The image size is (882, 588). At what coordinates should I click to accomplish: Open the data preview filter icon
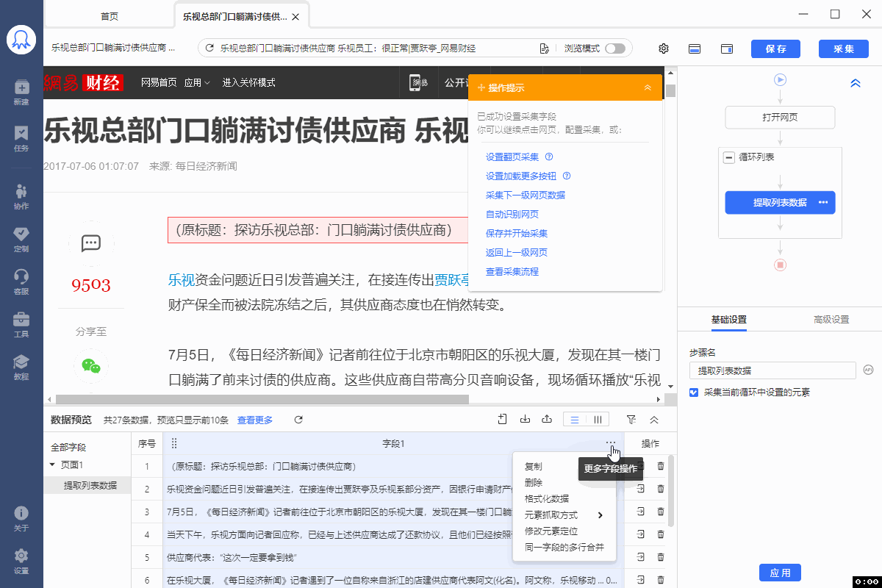click(x=631, y=420)
